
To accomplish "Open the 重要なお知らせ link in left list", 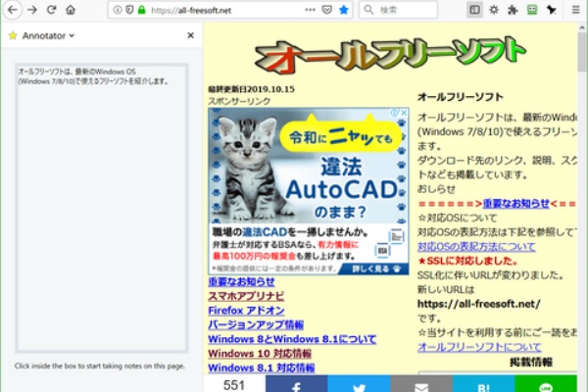I will point(241,281).
